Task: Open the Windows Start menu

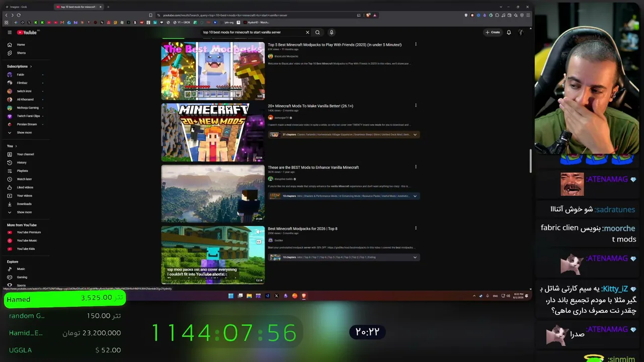Action: (x=231, y=296)
